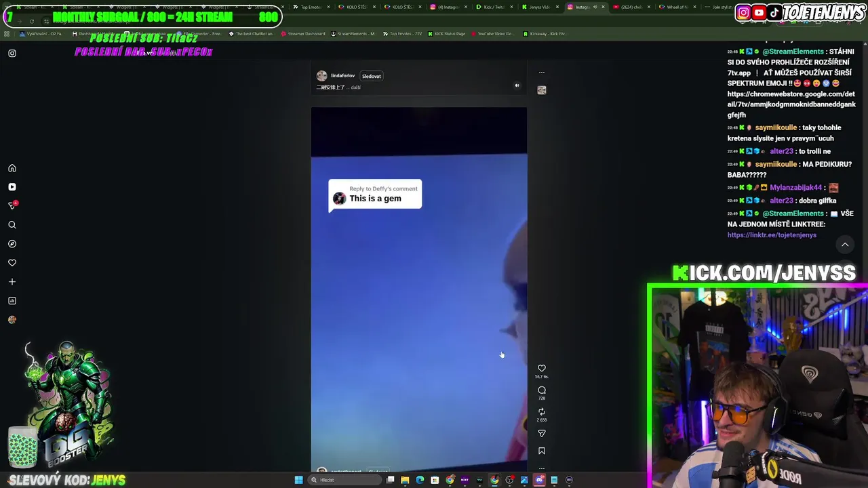Screen dimensions: 868x488
Task: Open Messages icon with notification badge
Action: tap(12, 205)
